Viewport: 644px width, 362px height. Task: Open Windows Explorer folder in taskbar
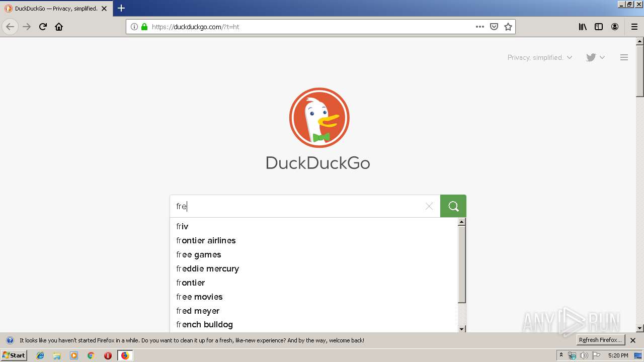[x=57, y=355]
